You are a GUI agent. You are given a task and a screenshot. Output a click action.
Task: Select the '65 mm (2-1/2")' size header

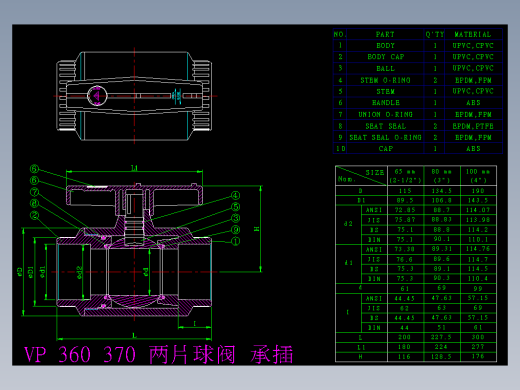(405, 176)
